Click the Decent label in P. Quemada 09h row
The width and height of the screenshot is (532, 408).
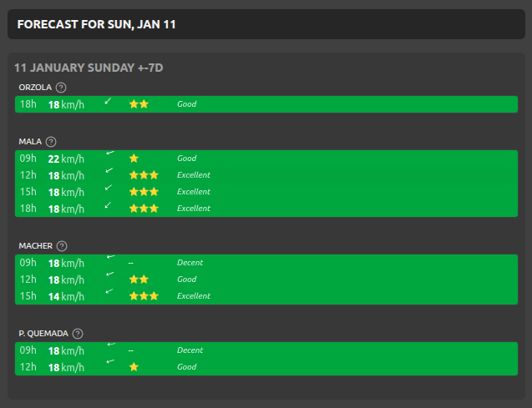pyautogui.click(x=190, y=350)
